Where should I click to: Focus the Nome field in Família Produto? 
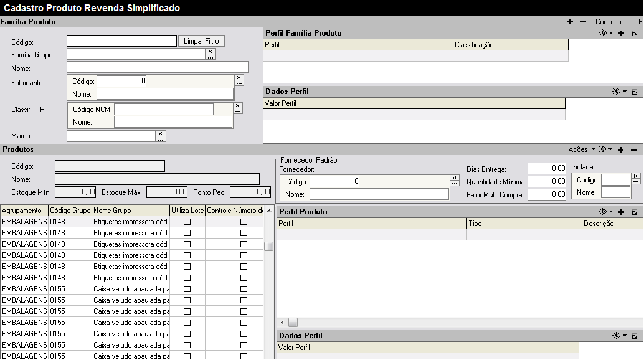tap(158, 67)
